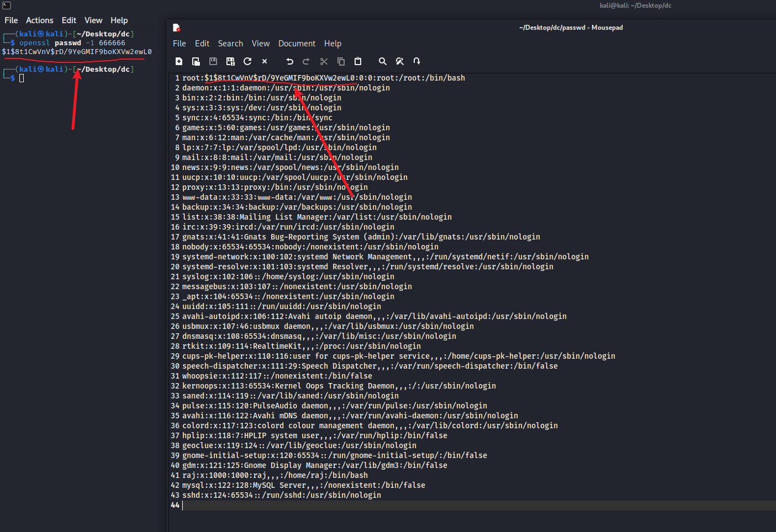This screenshot has height=532, width=776.
Task: Click the Redo toolbar icon
Action: (x=307, y=61)
